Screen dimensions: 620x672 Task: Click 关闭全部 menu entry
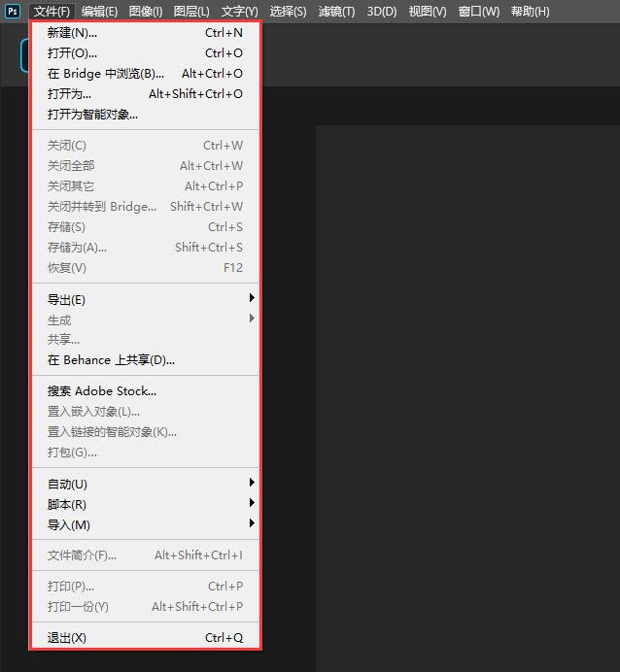click(146, 166)
